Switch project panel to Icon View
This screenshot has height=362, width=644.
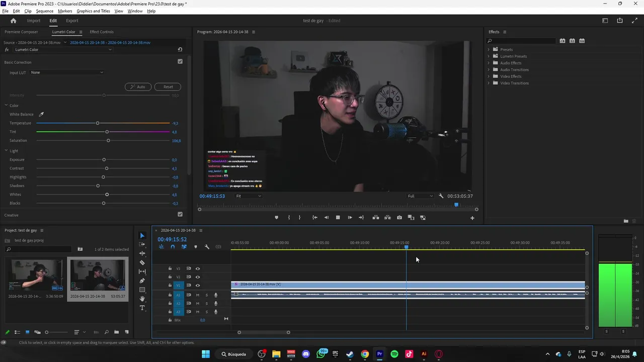27,332
